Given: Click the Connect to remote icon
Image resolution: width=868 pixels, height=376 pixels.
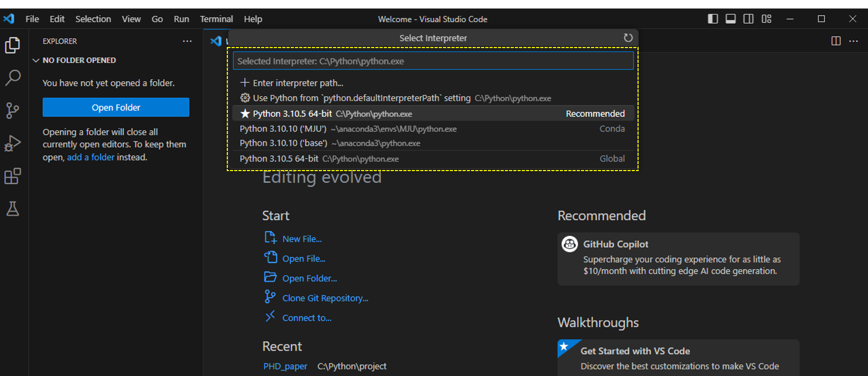Looking at the screenshot, I should (270, 316).
